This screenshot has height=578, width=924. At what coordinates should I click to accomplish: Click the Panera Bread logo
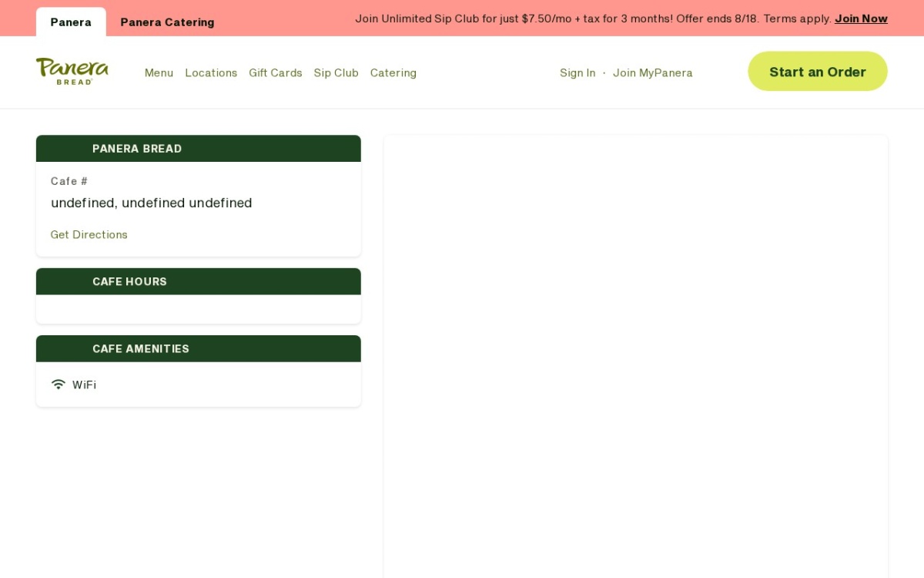point(72,71)
